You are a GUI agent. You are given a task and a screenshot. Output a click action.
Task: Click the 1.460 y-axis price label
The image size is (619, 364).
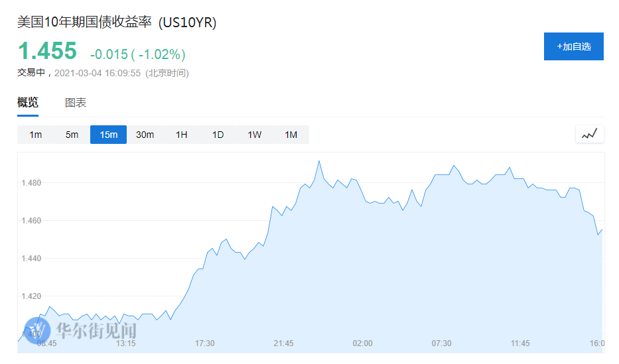click(32, 221)
